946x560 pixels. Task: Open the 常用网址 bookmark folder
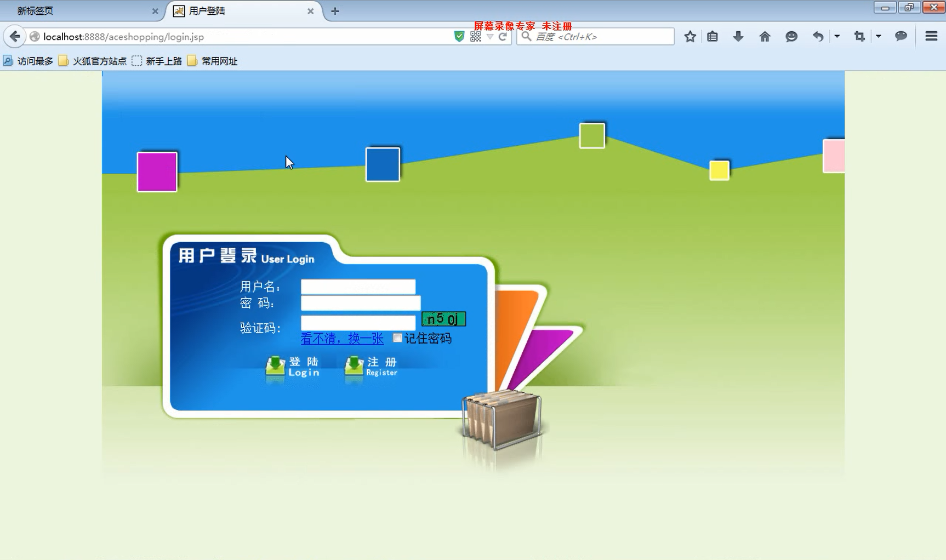point(212,61)
